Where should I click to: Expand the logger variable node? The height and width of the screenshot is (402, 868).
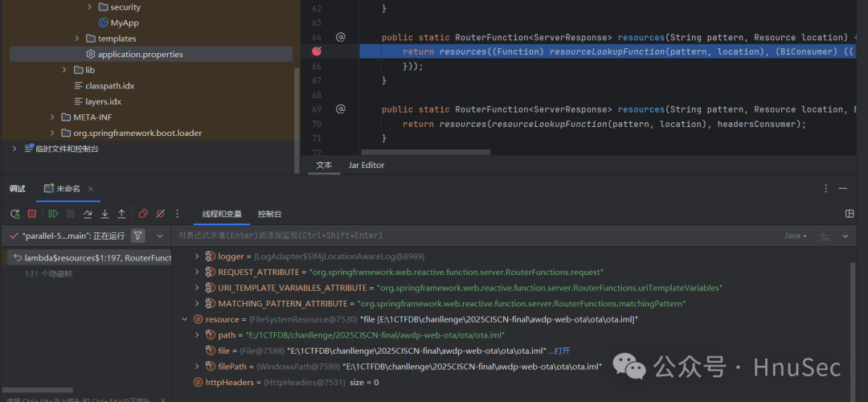(x=197, y=256)
